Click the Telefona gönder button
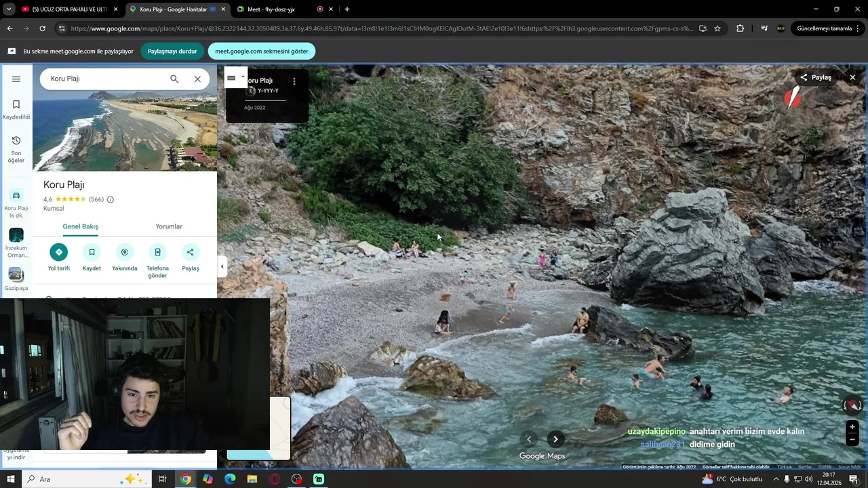The width and height of the screenshot is (868, 488). pos(157,262)
